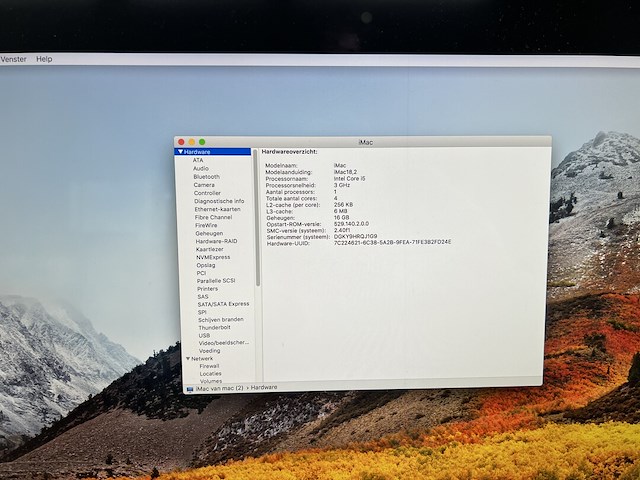Click the green zoom window button
The height and width of the screenshot is (480, 640).
[202, 142]
